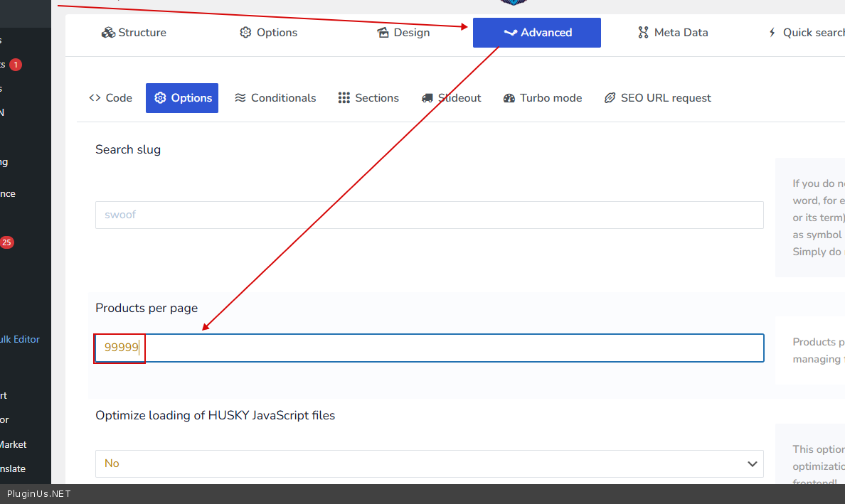Switch to the Advanced tab
The image size is (845, 504).
click(x=537, y=33)
